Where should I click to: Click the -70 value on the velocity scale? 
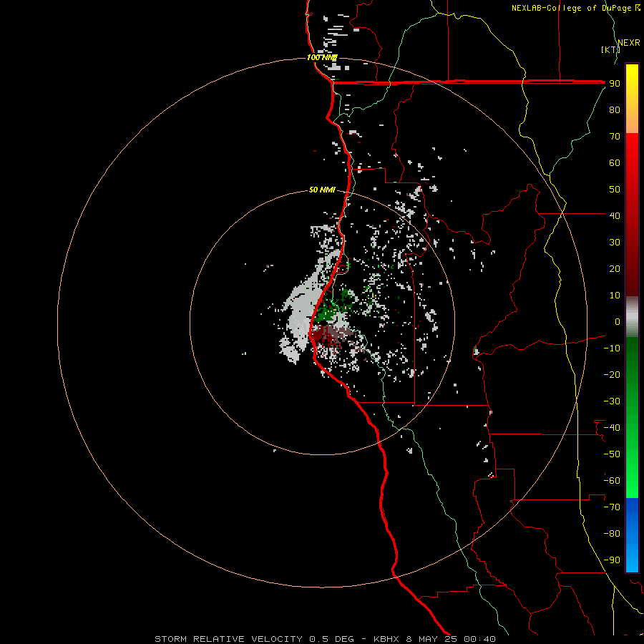[x=612, y=507]
